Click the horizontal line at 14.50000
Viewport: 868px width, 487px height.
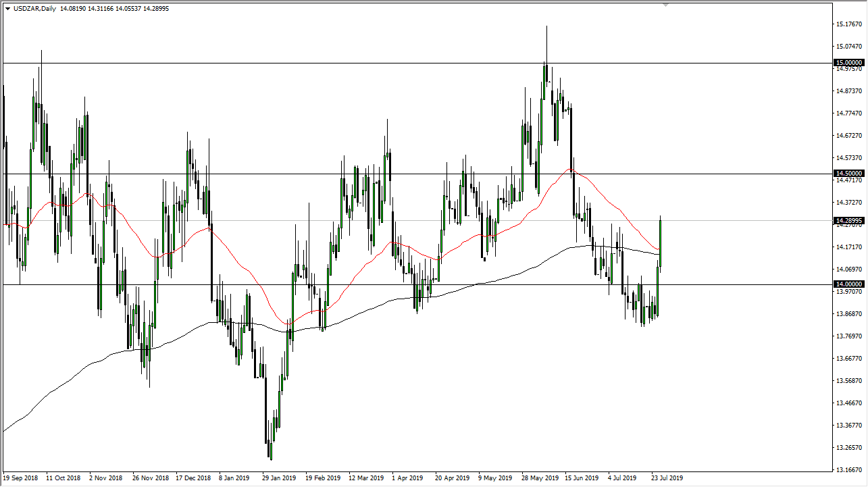[x=270, y=174]
